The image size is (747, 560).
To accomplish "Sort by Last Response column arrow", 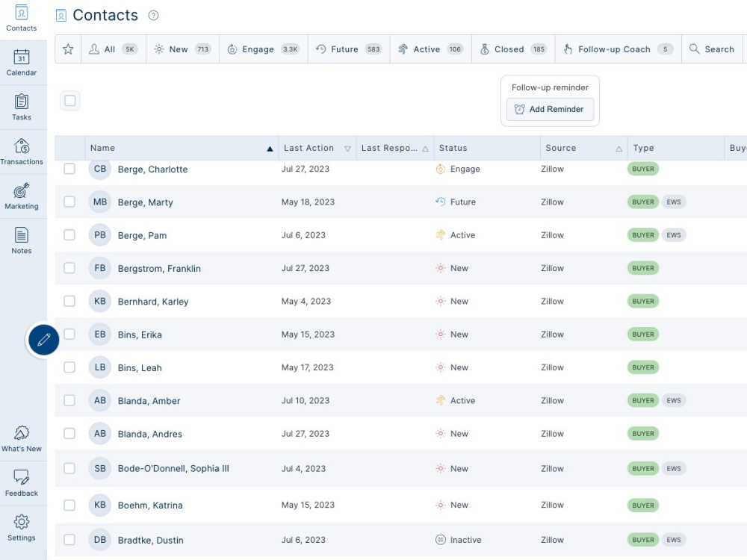I will click(426, 149).
